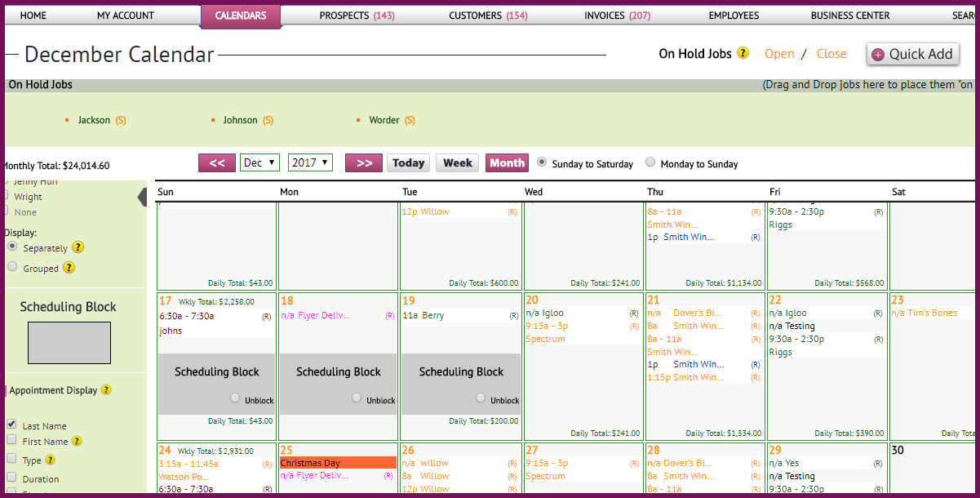Unblock the scheduling block on Monday 18
Viewport: 980px width, 498px height.
(x=357, y=398)
